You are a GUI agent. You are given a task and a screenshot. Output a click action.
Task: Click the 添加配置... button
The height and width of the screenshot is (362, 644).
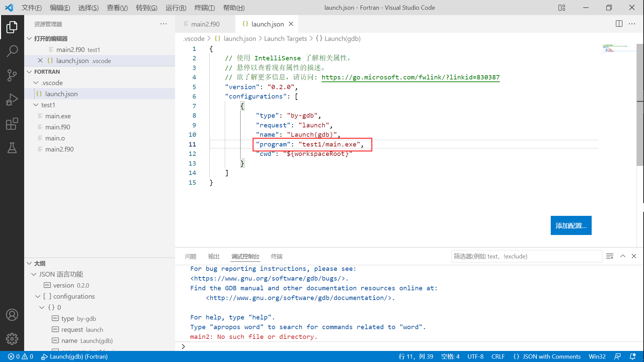coord(571,226)
